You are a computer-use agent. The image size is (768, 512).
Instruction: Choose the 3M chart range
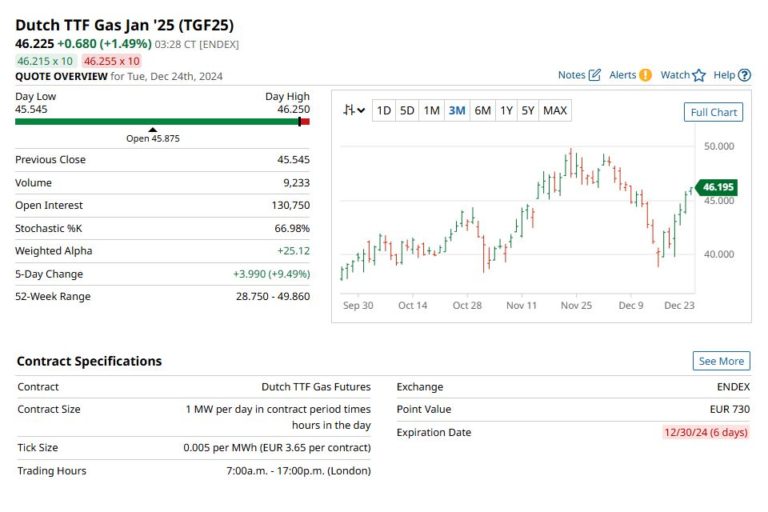pyautogui.click(x=457, y=111)
